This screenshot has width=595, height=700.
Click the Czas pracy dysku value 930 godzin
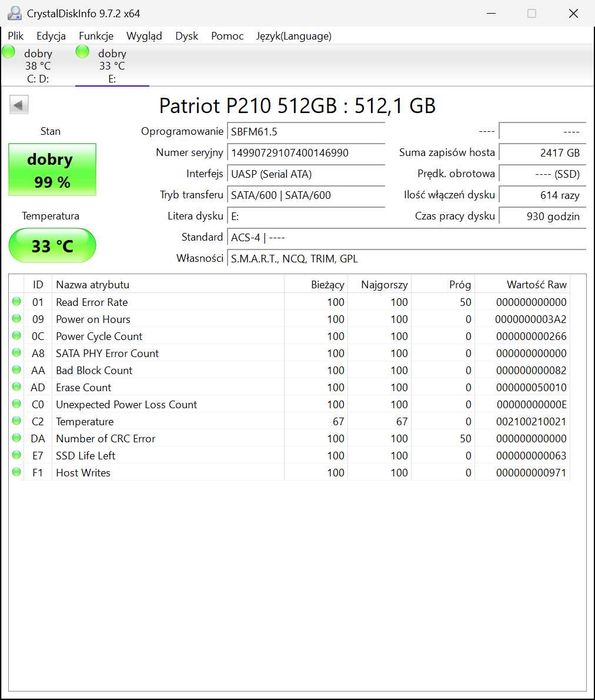(542, 217)
